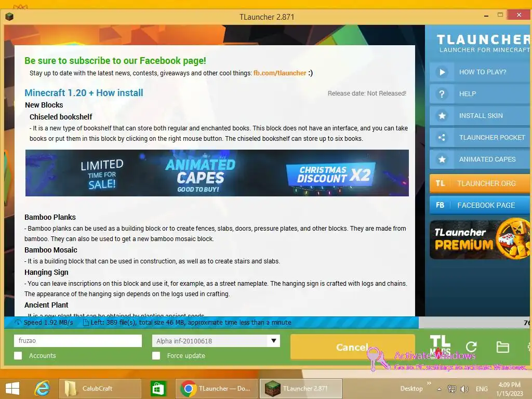This screenshot has height=399, width=532.
Task: Open Animated Capes menu item
Action: coord(480,159)
